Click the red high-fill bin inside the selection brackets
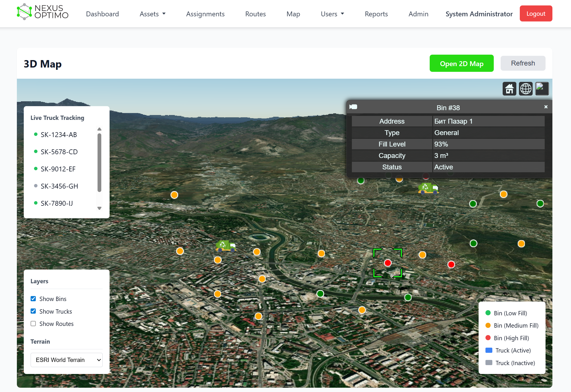The width and height of the screenshot is (571, 392). [x=388, y=263]
